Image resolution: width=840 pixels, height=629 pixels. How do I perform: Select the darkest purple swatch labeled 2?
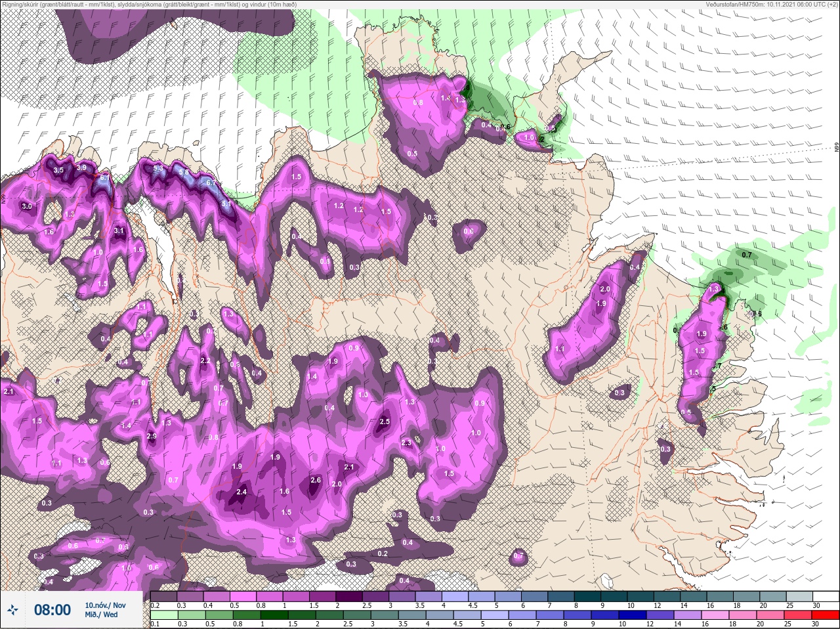pyautogui.click(x=350, y=596)
